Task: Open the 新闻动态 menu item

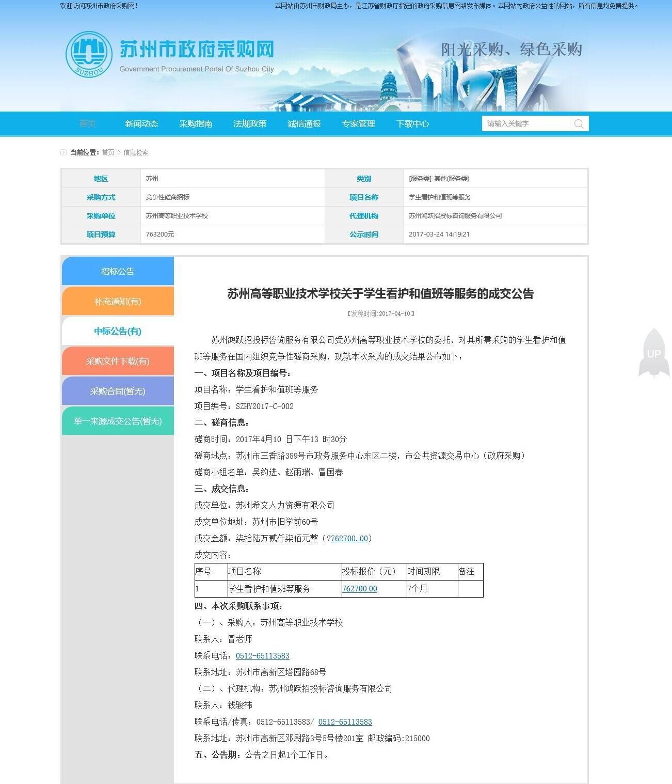Action: pyautogui.click(x=141, y=123)
